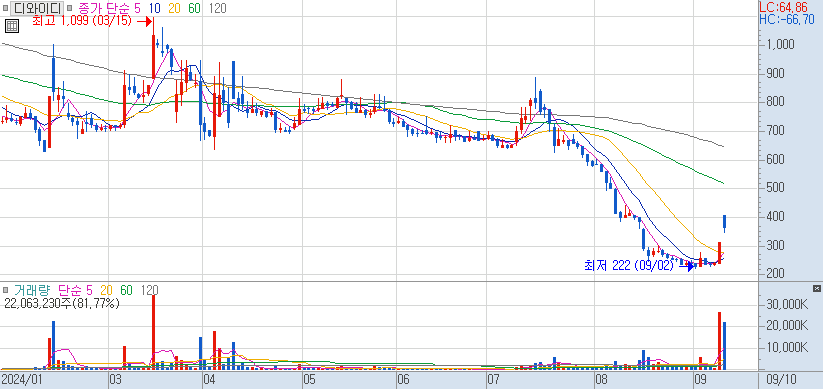Viewport: 823px width, 389px height.
Task: Select the volume 60-day average label
Action: tap(126, 290)
